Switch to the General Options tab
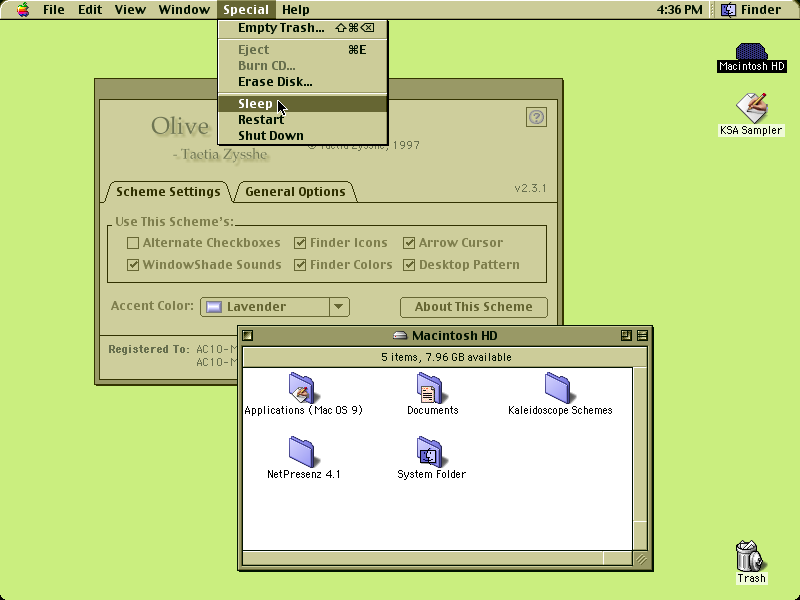Image resolution: width=800 pixels, height=600 pixels. point(295,192)
